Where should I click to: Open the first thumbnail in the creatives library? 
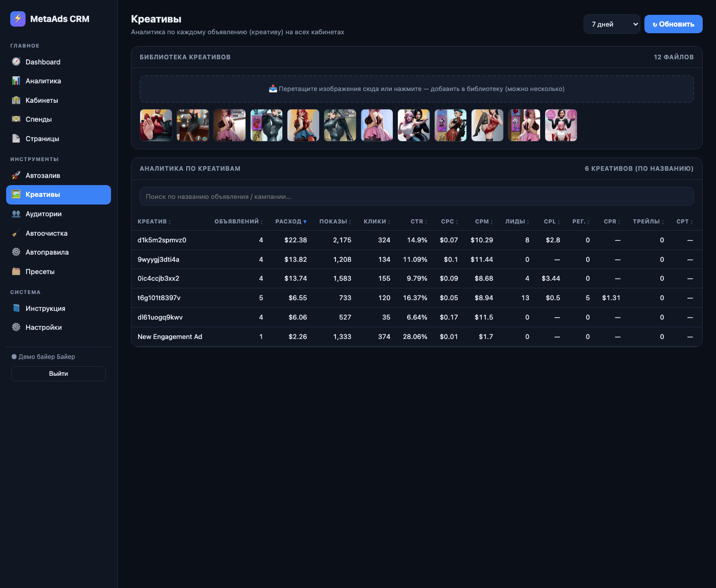(x=156, y=125)
